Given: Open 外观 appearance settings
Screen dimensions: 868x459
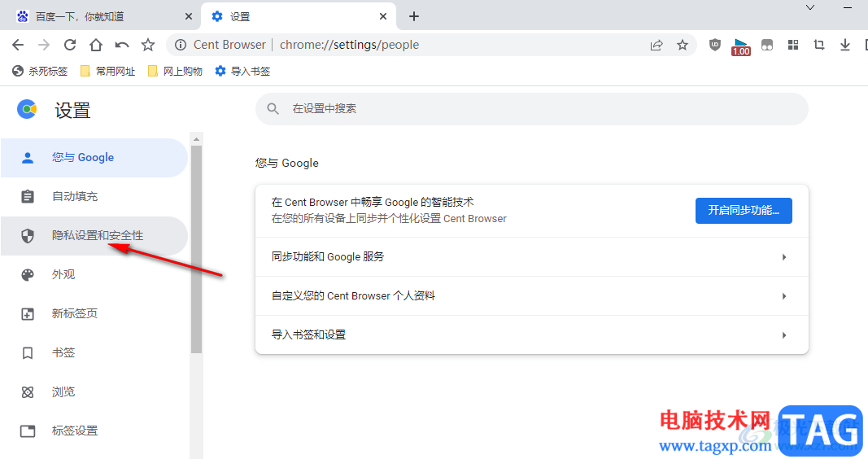Looking at the screenshot, I should [94, 274].
